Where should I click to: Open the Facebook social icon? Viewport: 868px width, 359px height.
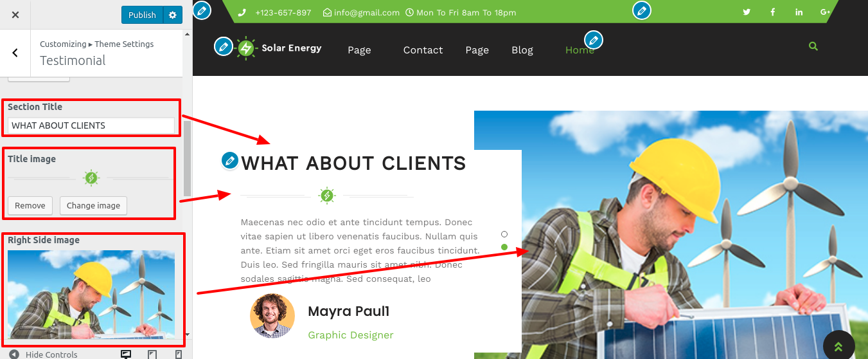pyautogui.click(x=773, y=12)
